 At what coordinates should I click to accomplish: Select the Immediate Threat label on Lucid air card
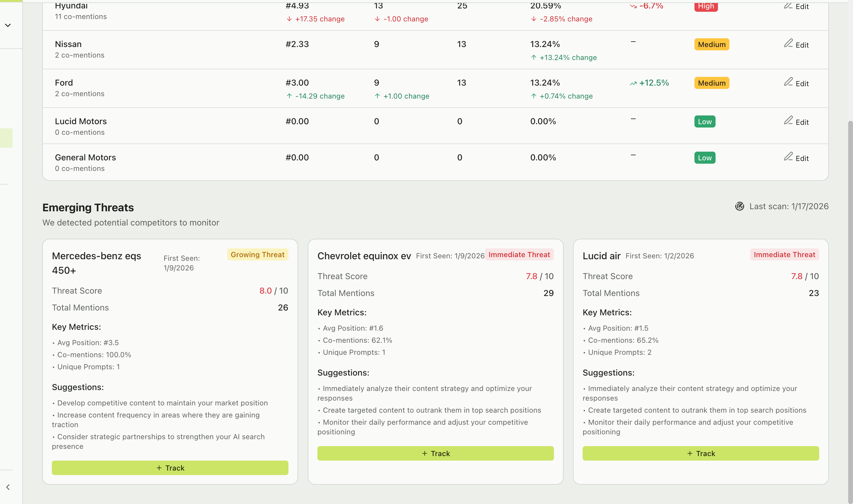click(x=784, y=254)
